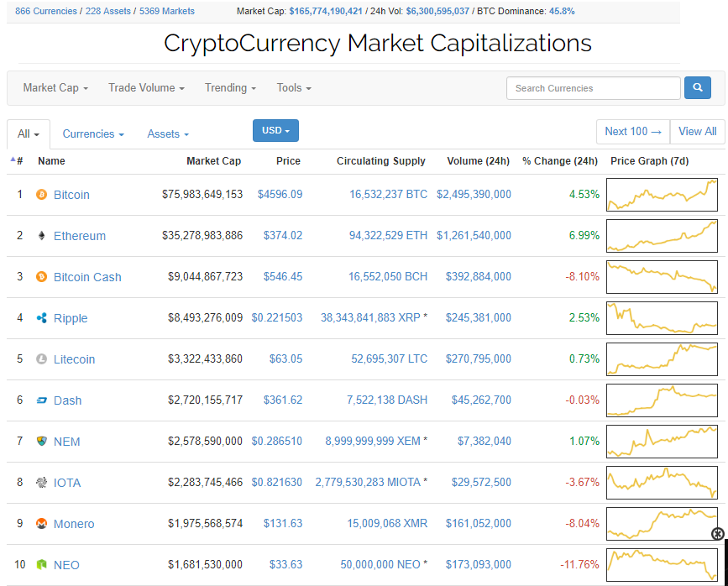
Task: Click the Monero logo icon
Action: [x=41, y=524]
